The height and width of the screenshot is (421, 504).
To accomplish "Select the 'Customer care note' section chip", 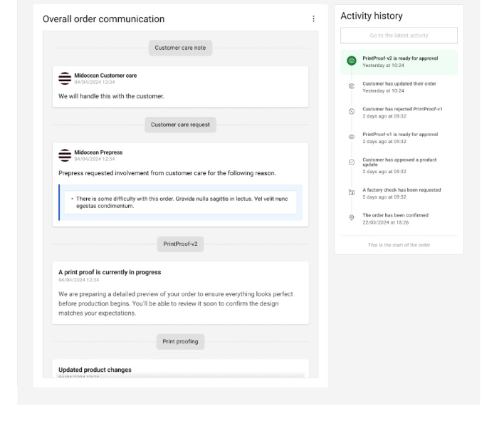I will [180, 48].
